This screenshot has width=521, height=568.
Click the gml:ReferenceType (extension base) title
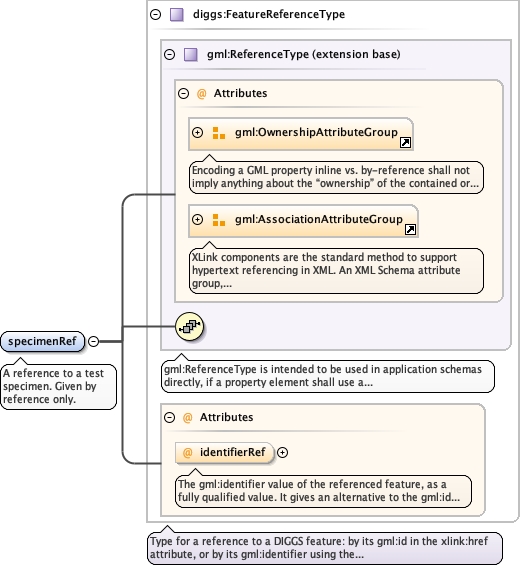(x=304, y=54)
